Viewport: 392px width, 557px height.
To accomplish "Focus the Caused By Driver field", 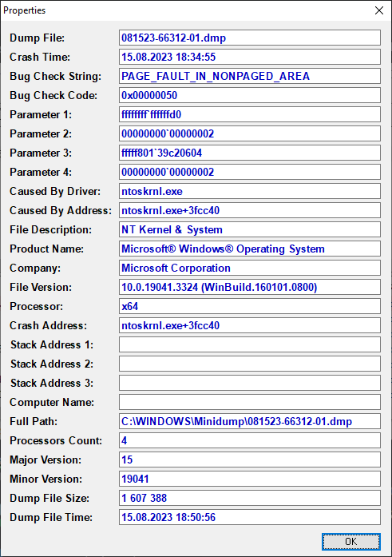I will coord(250,191).
